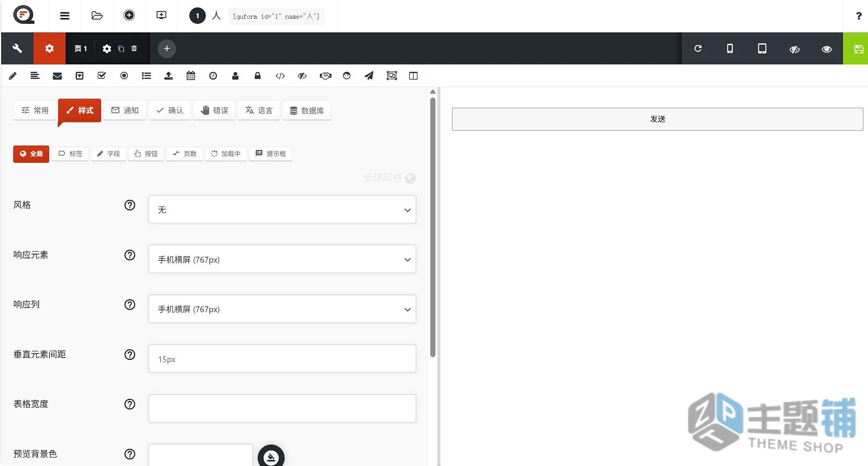
Task: Select the 样式 tab
Action: click(x=80, y=110)
